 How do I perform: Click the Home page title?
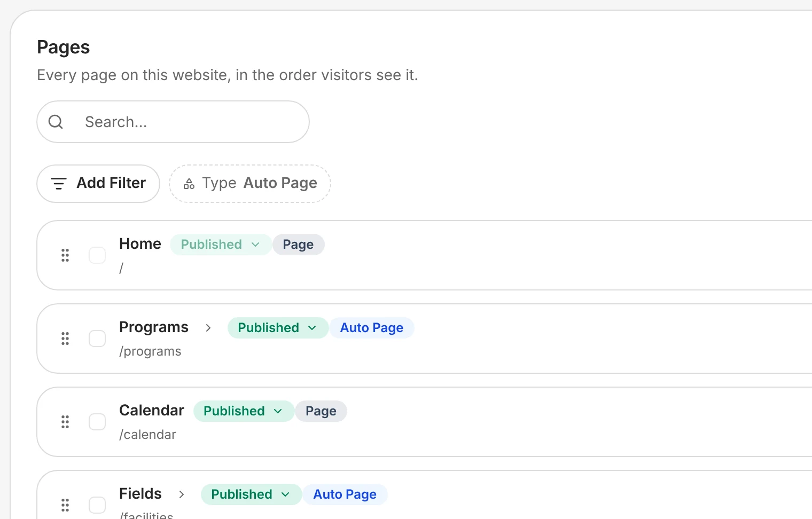click(x=140, y=244)
